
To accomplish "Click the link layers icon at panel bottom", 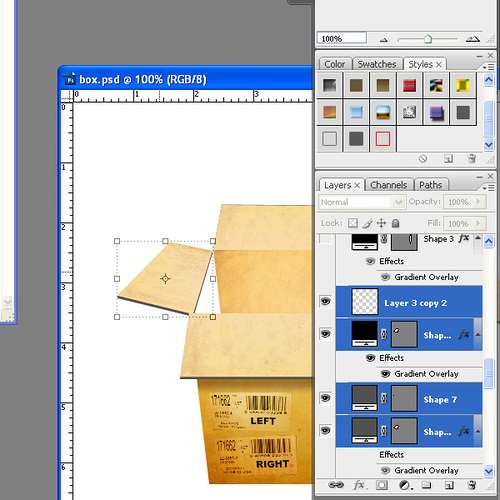I will pos(336,485).
